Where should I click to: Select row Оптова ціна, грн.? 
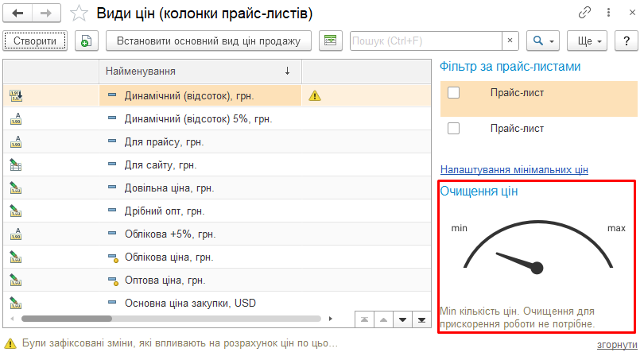click(x=217, y=280)
